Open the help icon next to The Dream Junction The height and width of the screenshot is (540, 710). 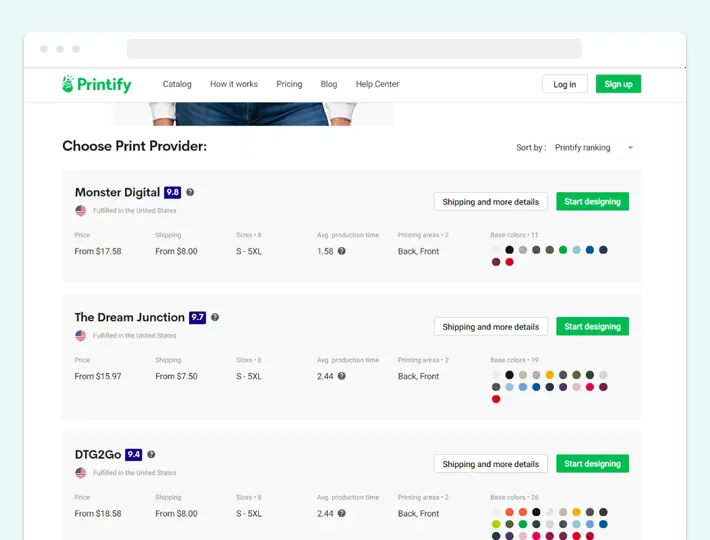point(215,317)
